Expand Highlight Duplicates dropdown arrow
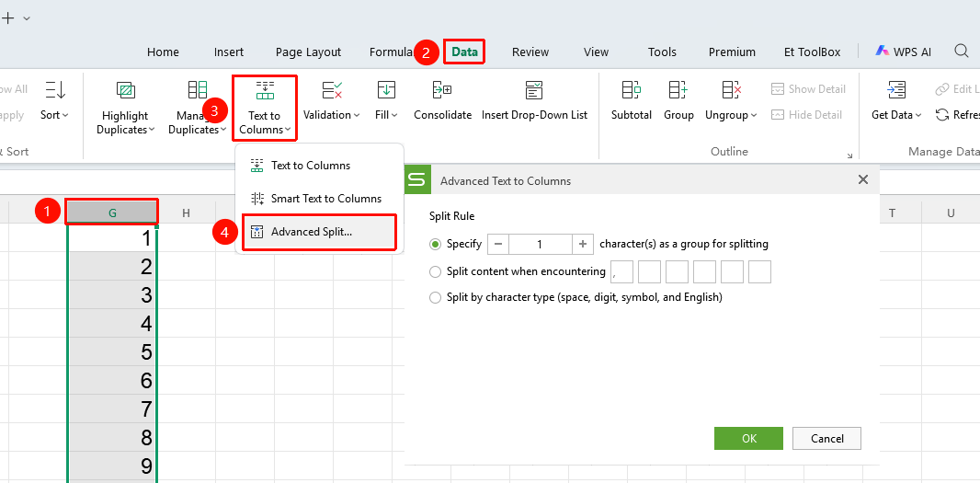 pyautogui.click(x=152, y=130)
